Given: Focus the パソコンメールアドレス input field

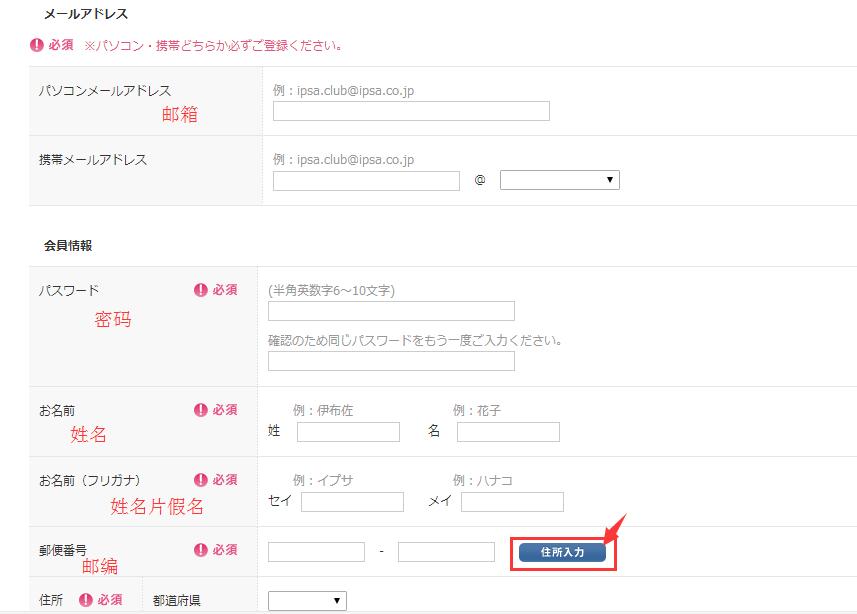Looking at the screenshot, I should [x=411, y=111].
